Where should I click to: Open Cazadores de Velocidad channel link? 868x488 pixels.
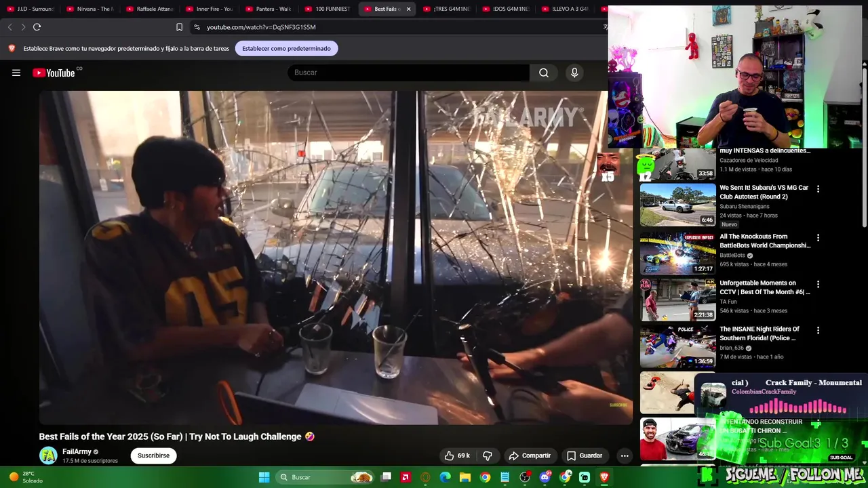[x=749, y=160]
